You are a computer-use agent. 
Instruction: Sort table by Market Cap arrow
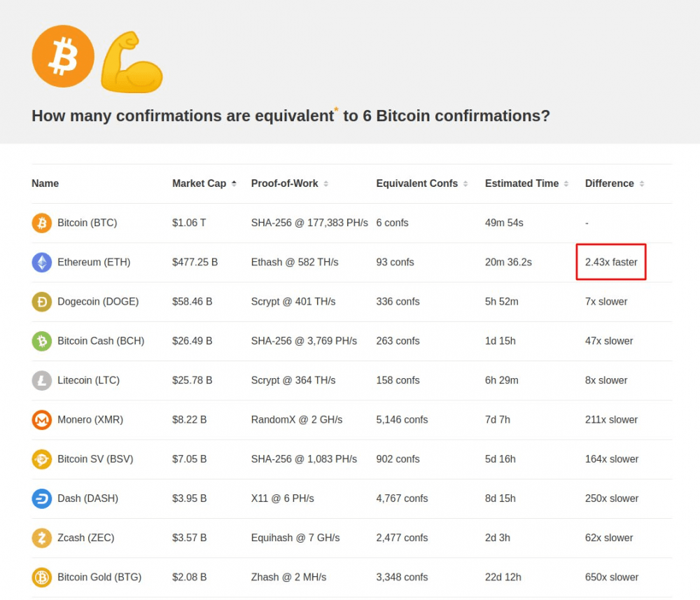coord(234,183)
